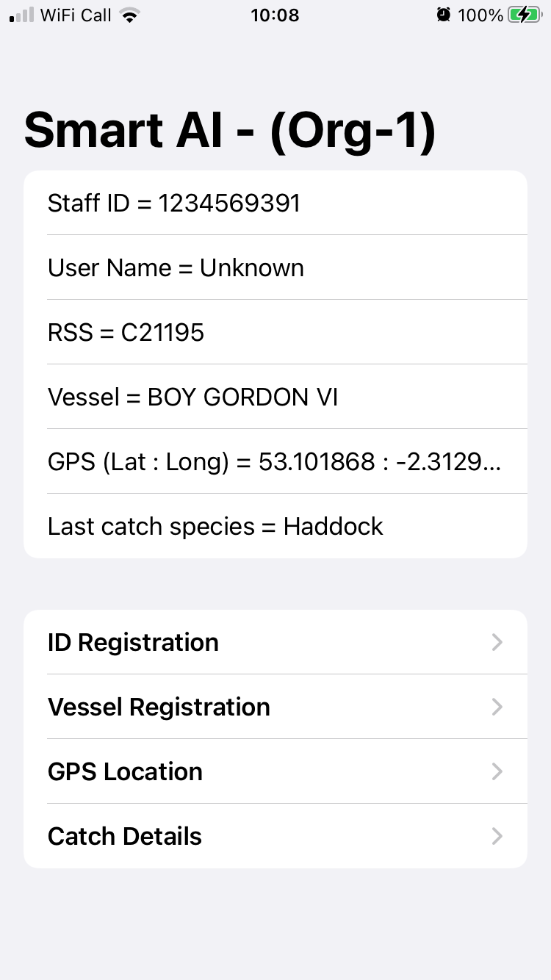Viewport: 551px width, 980px height.
Task: Tap the cellular signal bars icon
Action: tap(22, 15)
